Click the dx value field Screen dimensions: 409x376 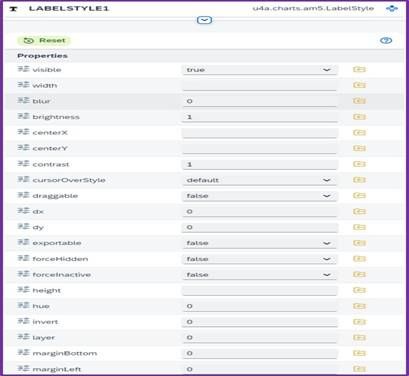(260, 211)
